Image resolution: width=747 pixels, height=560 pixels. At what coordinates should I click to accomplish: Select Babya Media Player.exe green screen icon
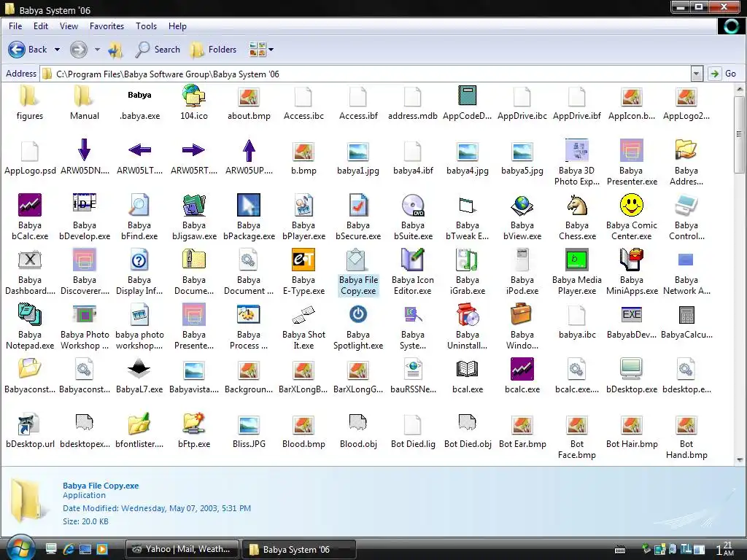577,260
